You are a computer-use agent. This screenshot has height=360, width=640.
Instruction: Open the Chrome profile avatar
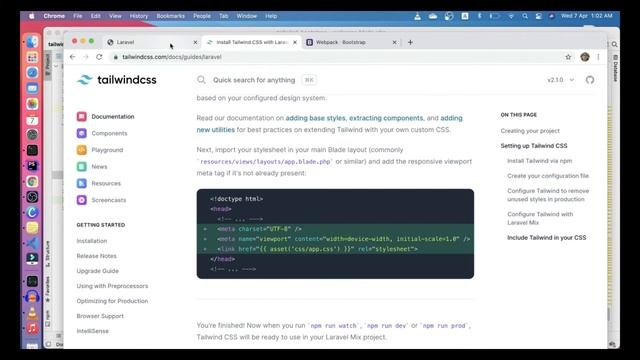point(585,57)
